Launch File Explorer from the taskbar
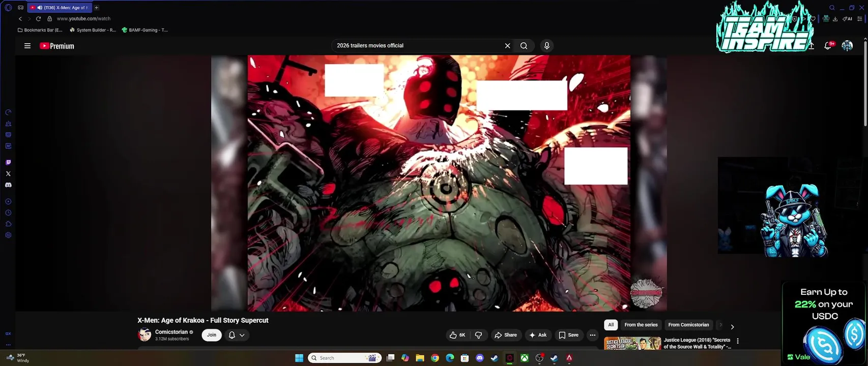The height and width of the screenshot is (366, 868). 420,358
